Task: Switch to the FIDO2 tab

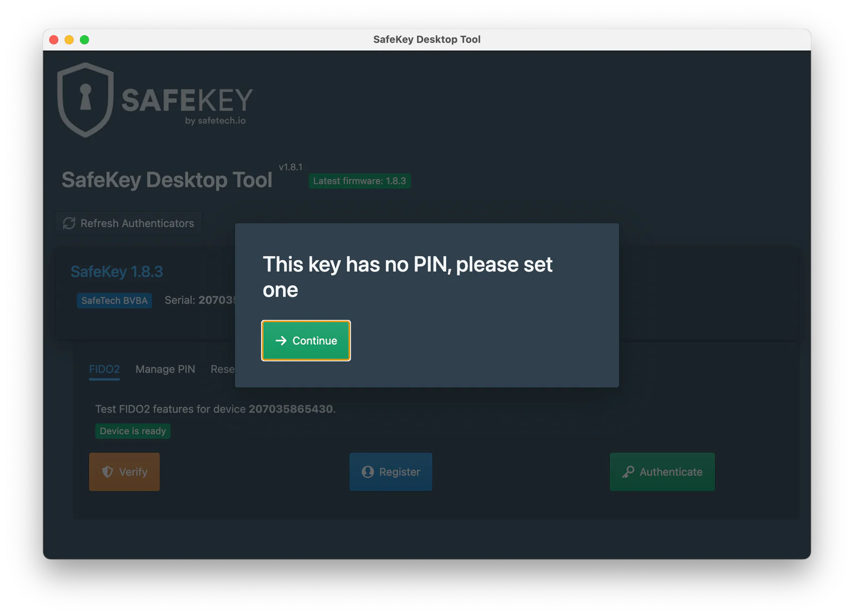Action: point(104,369)
